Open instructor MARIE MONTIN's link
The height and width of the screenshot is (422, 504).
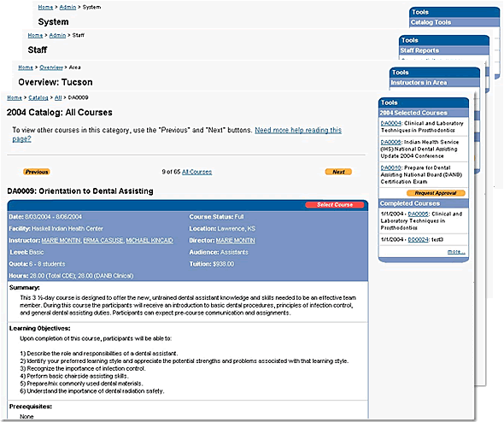61,240
